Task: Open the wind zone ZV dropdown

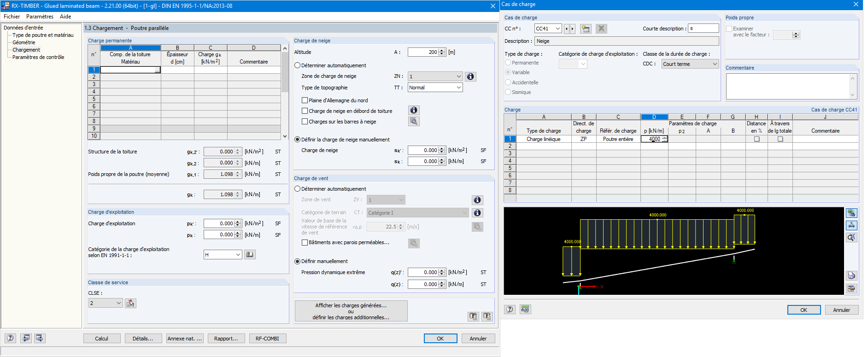Action: click(386, 200)
